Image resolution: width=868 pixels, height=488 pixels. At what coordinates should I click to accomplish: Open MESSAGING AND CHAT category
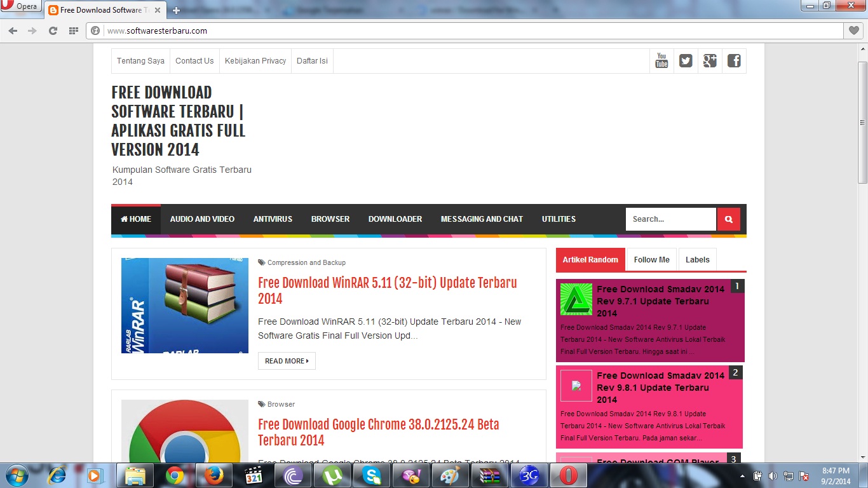pos(482,219)
